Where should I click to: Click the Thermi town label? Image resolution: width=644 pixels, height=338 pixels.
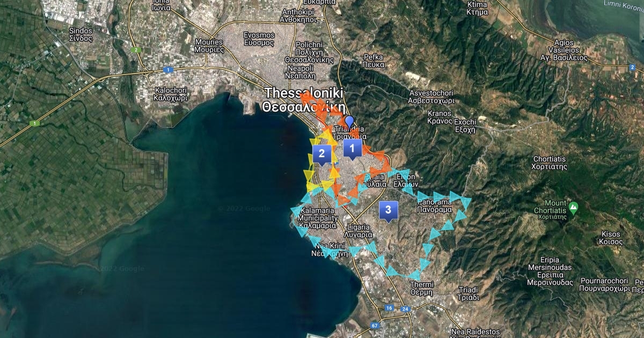tap(421, 287)
